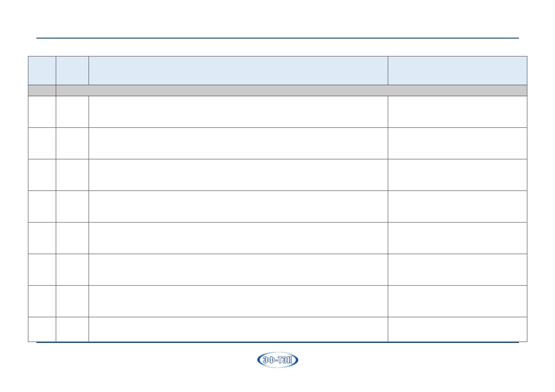Click the wide cell in fifth white row
Viewport: 555px width, 392px height.
pos(238,238)
